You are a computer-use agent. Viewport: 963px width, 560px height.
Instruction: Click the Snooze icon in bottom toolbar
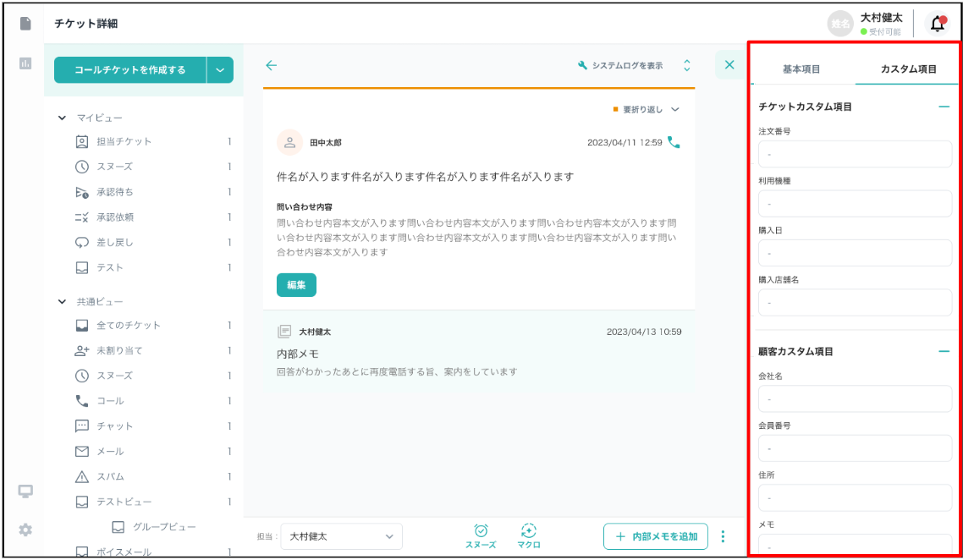[x=481, y=530]
